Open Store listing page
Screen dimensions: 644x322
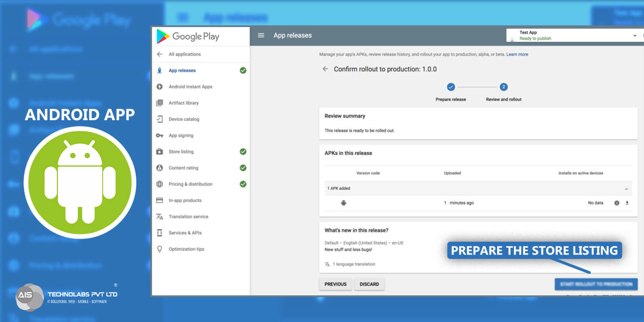click(x=181, y=152)
